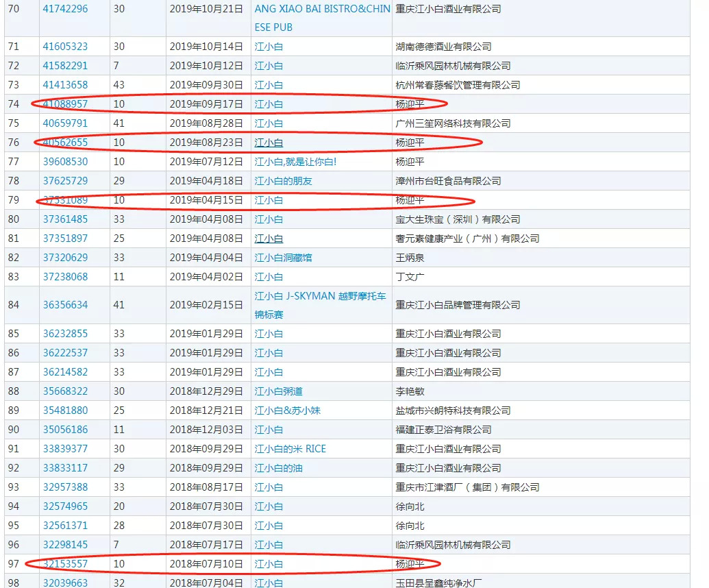This screenshot has width=709, height=588.
Task: Select date 2018年08月17日
Action: [x=206, y=487]
